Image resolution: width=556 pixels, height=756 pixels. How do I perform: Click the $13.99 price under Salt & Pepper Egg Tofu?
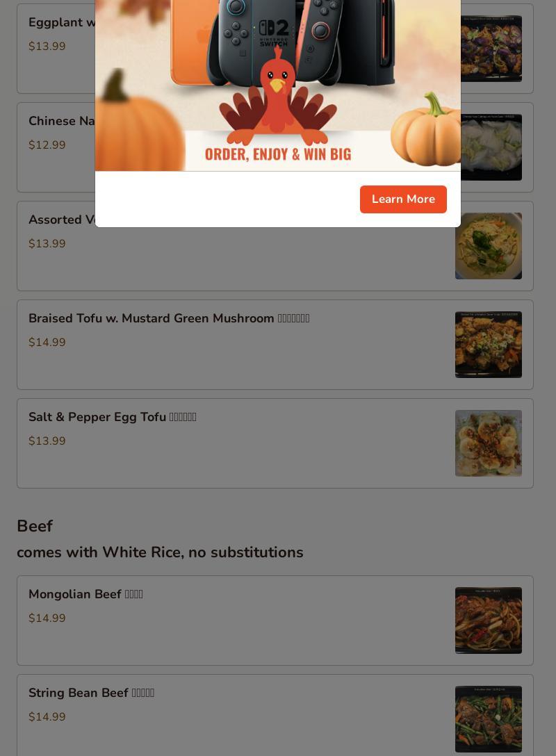click(47, 441)
